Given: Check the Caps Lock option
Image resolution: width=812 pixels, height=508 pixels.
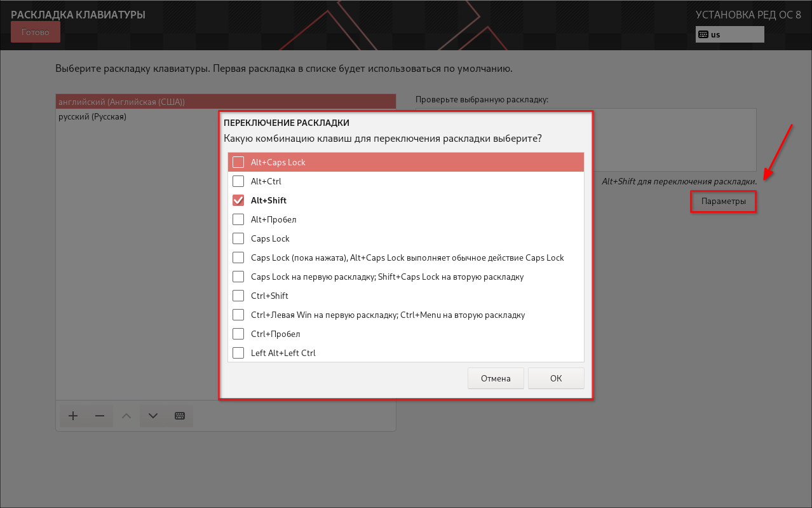Looking at the screenshot, I should 238,238.
